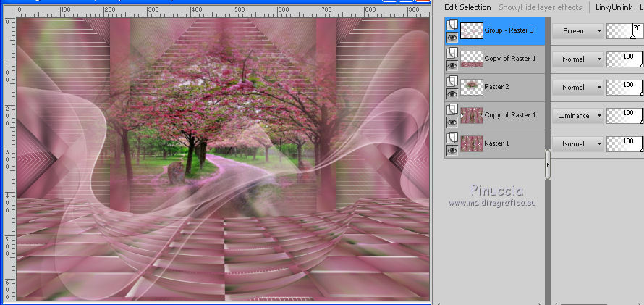This screenshot has height=305, width=644.
Task: Click the opacity slider set to 70 for Group - Raster 3
Action: (x=624, y=31)
